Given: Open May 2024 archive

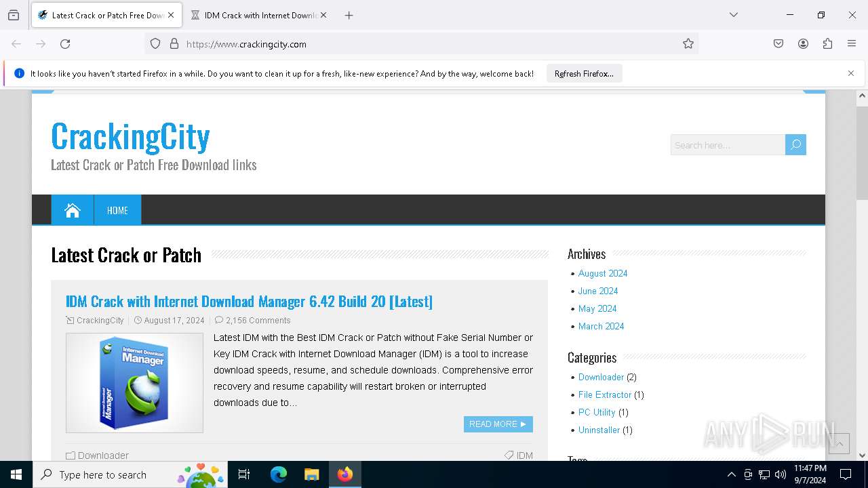Looking at the screenshot, I should pos(597,308).
